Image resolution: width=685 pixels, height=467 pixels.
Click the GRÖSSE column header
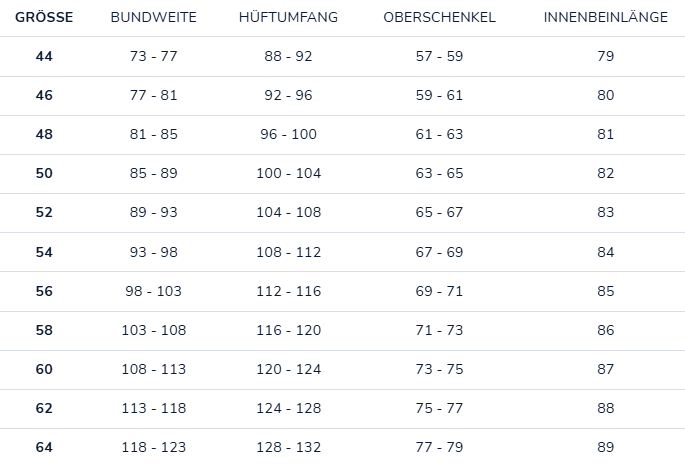tap(43, 18)
